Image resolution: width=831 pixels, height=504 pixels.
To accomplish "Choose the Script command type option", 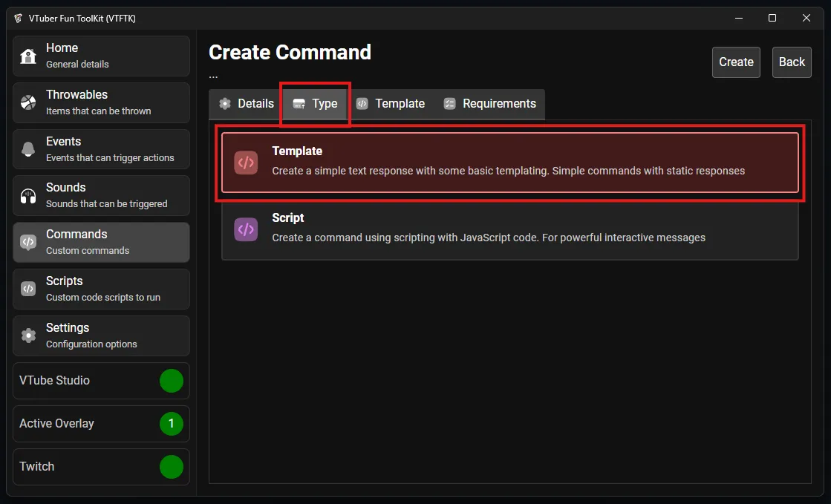I will pos(509,228).
